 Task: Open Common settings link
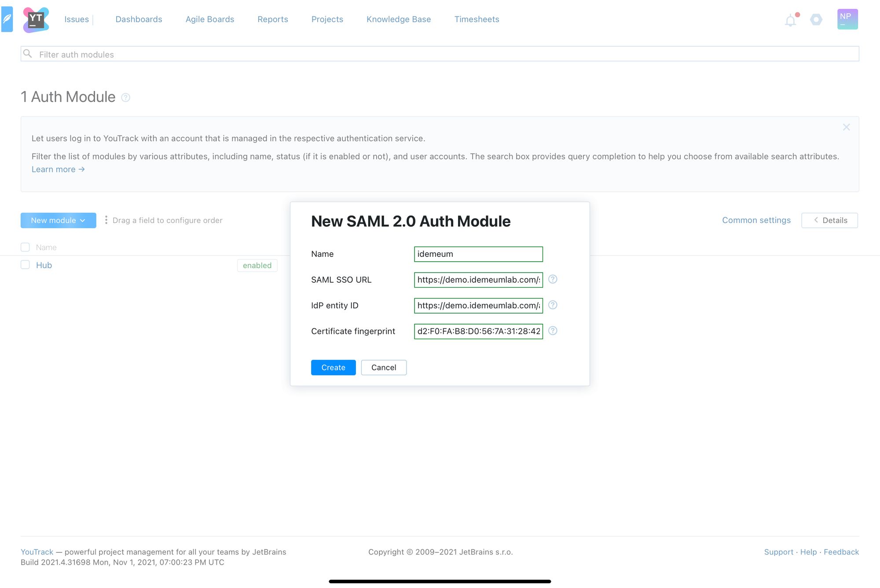coord(756,220)
